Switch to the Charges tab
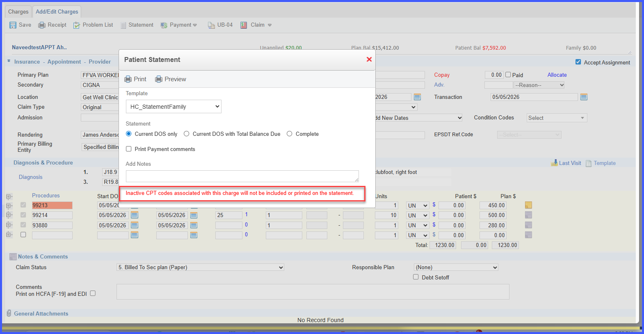This screenshot has width=644, height=334. tap(18, 11)
